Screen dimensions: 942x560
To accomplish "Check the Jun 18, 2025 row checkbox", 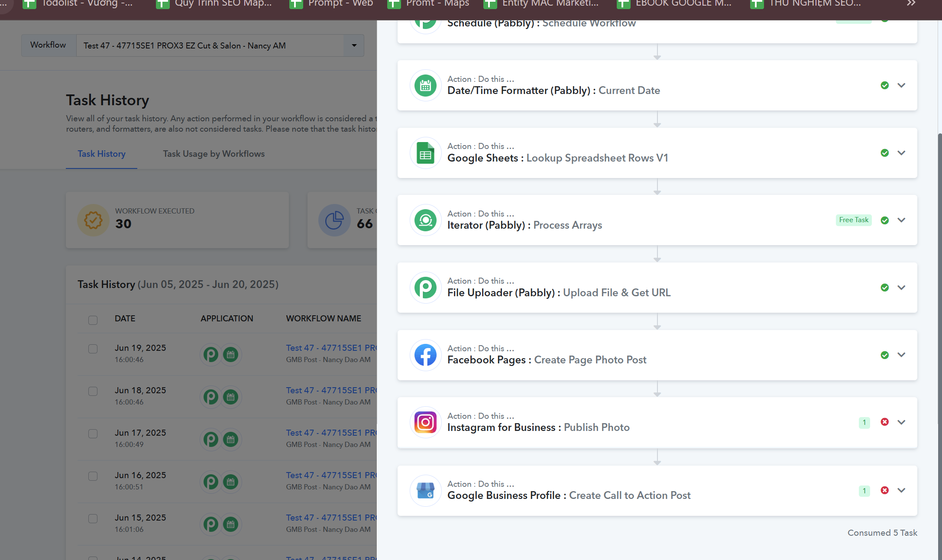I will (x=93, y=391).
